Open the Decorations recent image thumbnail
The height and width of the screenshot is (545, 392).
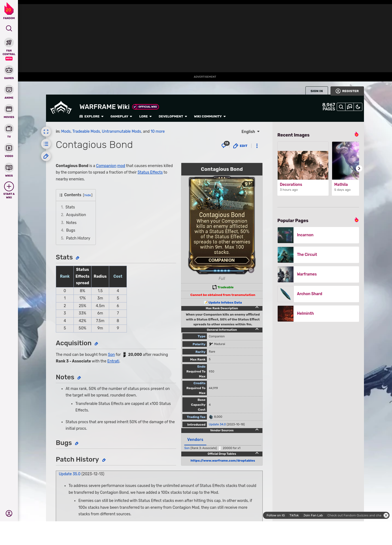303,165
